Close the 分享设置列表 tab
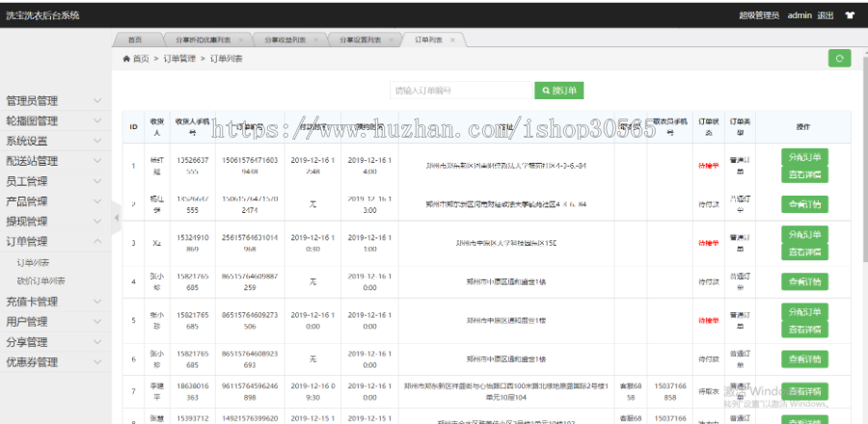The image size is (868, 424). 391,40
